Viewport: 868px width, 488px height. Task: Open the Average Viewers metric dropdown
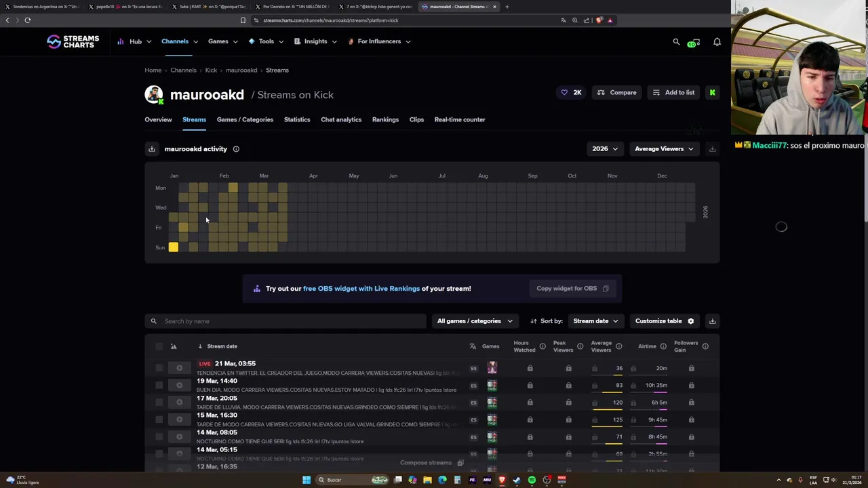664,149
